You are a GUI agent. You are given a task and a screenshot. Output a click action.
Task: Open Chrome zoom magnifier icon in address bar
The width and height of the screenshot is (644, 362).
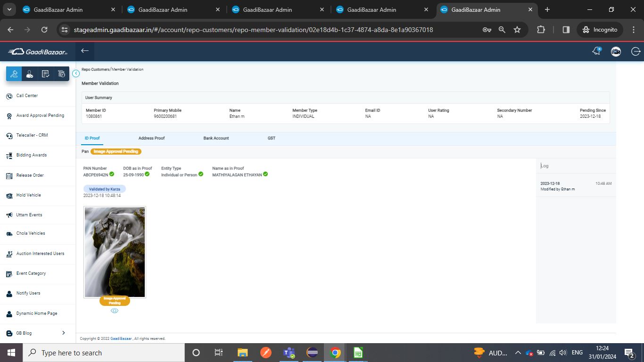[x=502, y=30]
